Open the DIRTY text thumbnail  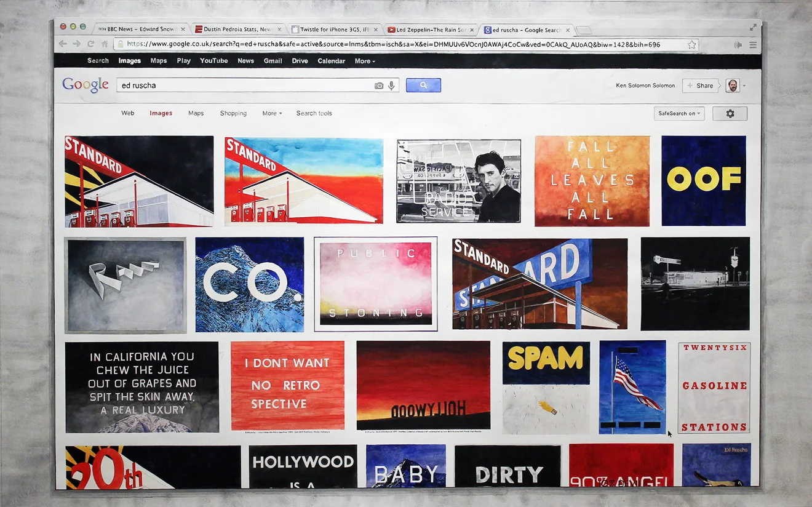(x=508, y=467)
